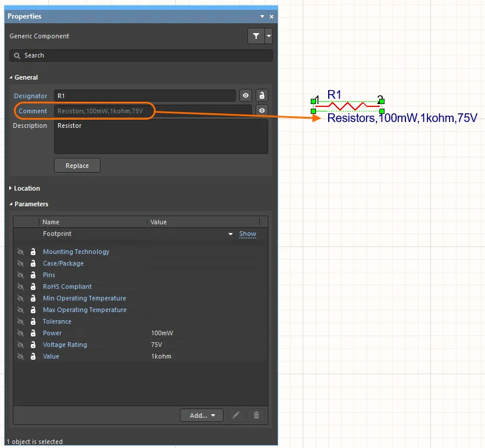The width and height of the screenshot is (485, 448).
Task: Select the Value parameter name
Action: [x=51, y=356]
